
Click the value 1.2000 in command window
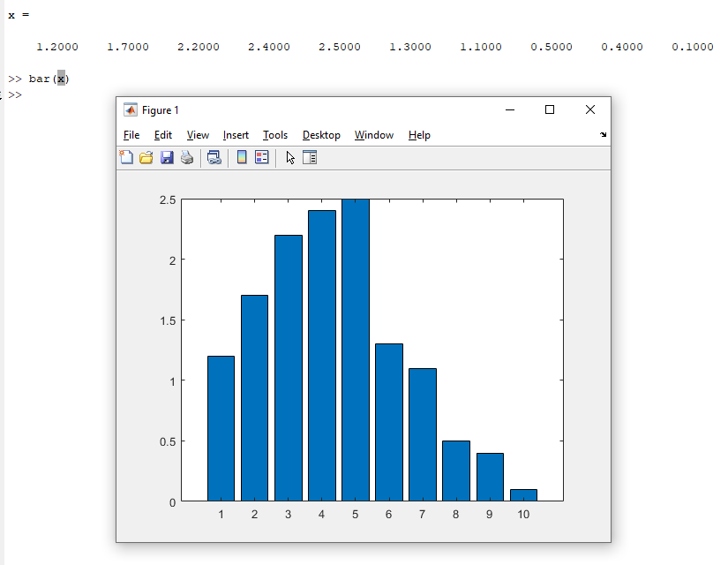pyautogui.click(x=57, y=47)
